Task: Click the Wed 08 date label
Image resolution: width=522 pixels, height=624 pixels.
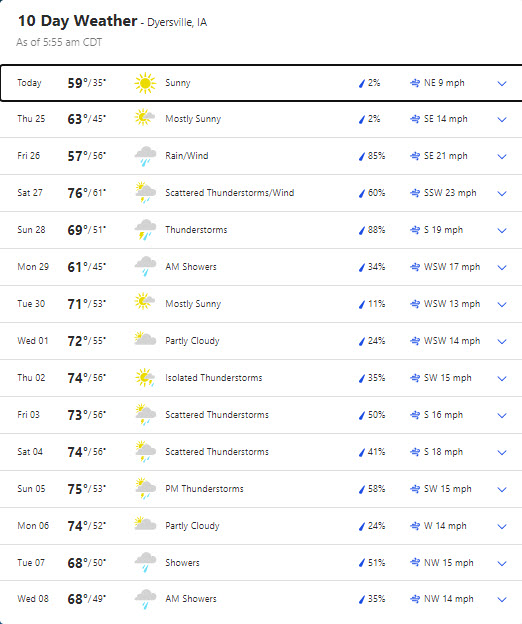Action: pos(33,599)
